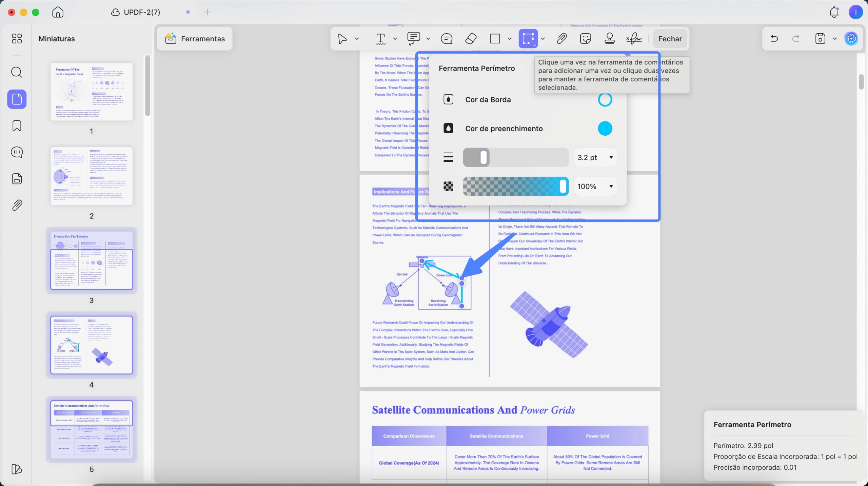Screen dimensions: 868x486
Task: Click the save icon
Action: (820, 39)
